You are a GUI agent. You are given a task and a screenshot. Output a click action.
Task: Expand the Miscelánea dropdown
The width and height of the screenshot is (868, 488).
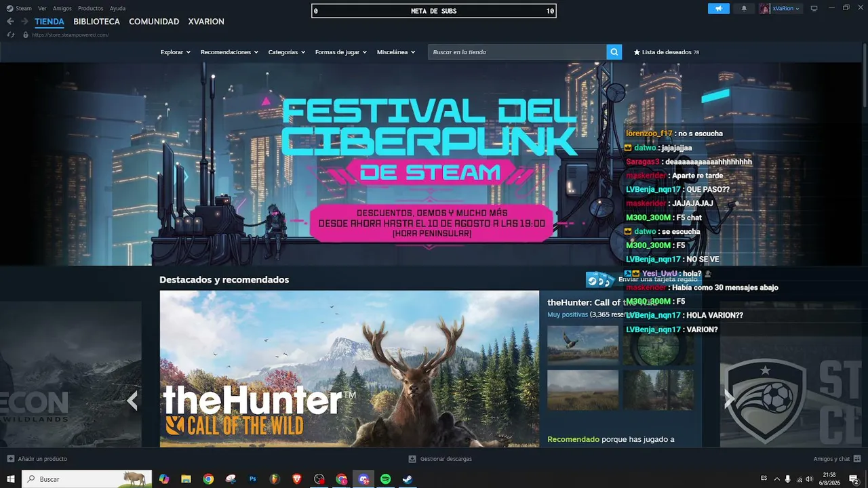(396, 52)
